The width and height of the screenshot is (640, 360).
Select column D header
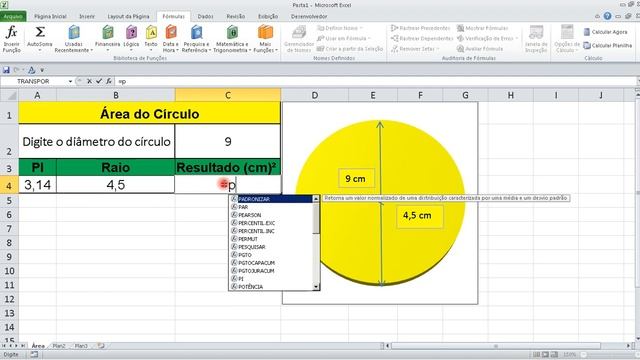(315, 95)
